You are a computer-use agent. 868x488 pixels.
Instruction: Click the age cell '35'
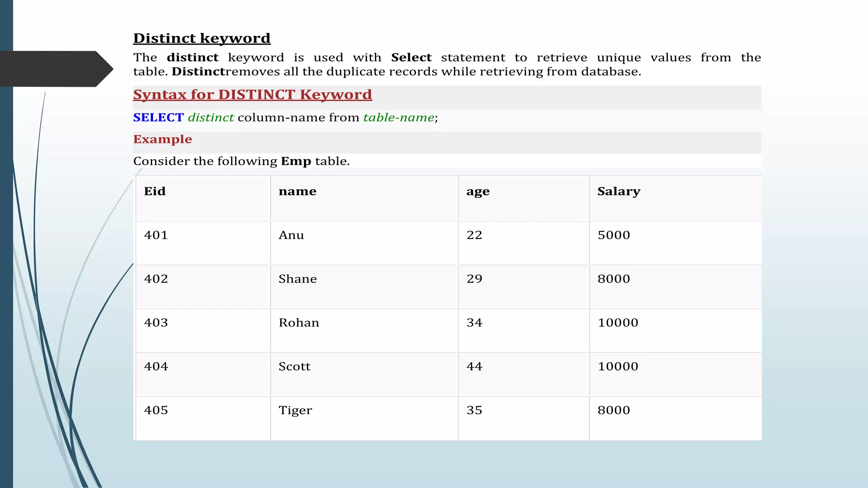click(x=524, y=419)
